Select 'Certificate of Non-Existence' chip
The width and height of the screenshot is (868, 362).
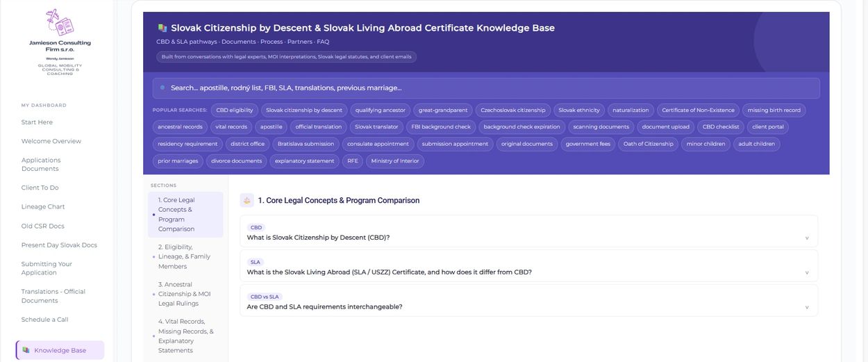click(x=698, y=110)
